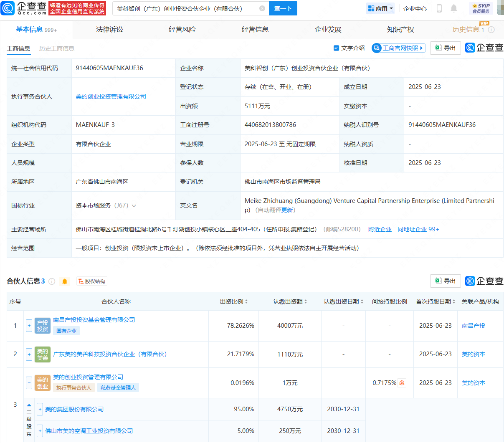This screenshot has width=504, height=443.
Task: Click the 国有企业 tag
Action: coord(66,331)
